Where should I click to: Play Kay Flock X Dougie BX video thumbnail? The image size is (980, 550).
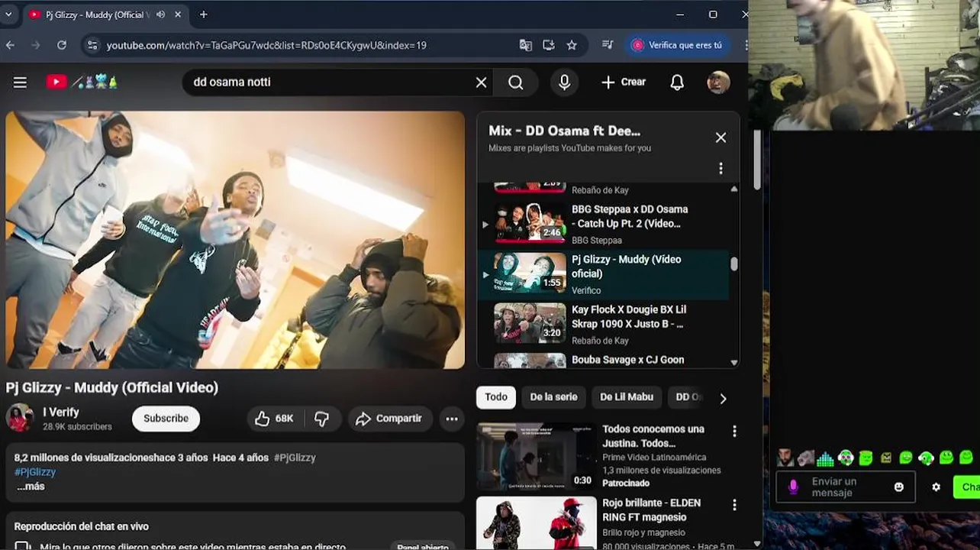[530, 323]
